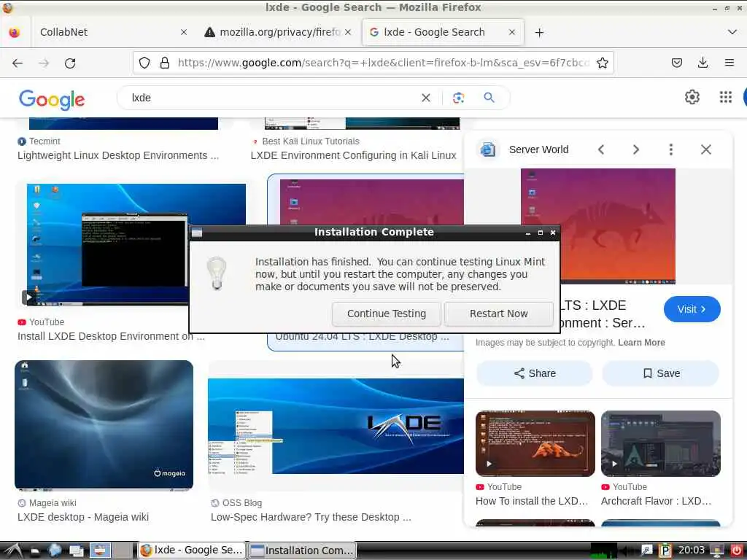Launch the web browser globe on taskbar
This screenshot has width=747, height=560.
click(55, 551)
